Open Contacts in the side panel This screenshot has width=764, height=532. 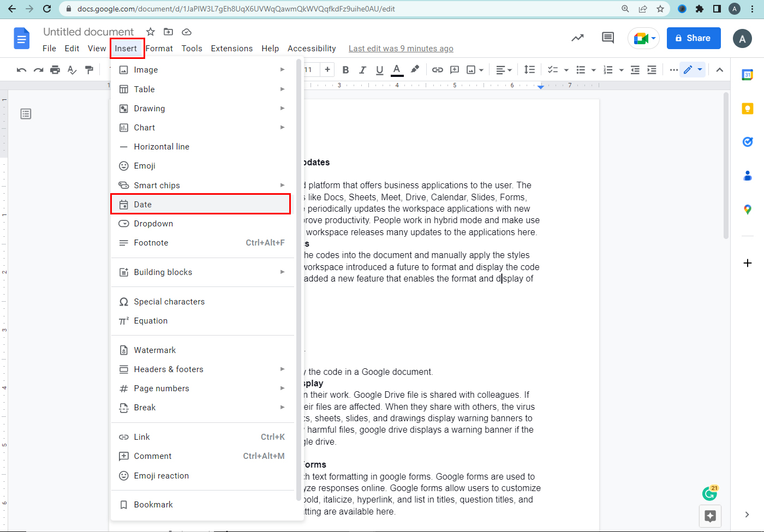748,176
